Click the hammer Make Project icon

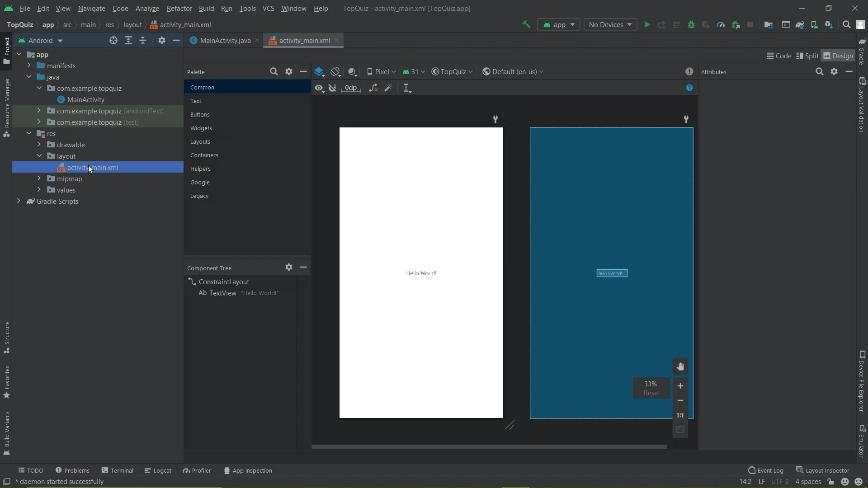point(526,25)
